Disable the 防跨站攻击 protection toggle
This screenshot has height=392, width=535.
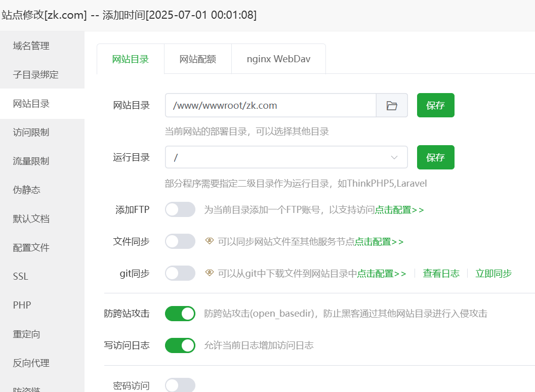pyautogui.click(x=180, y=313)
